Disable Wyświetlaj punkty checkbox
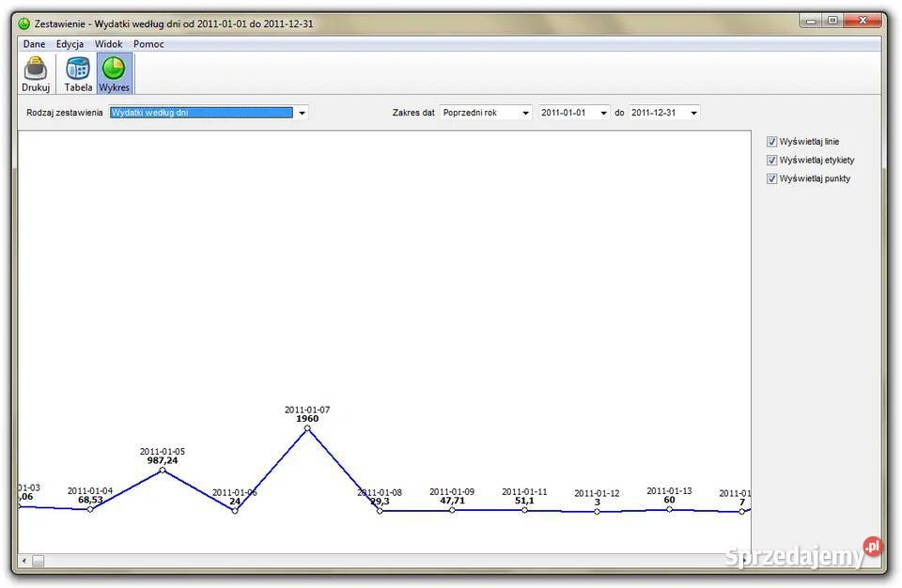This screenshot has width=902, height=588. click(x=772, y=178)
